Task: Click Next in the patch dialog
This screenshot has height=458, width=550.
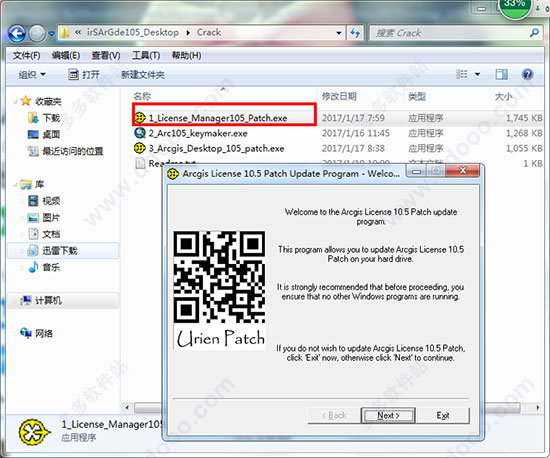Action: (388, 415)
